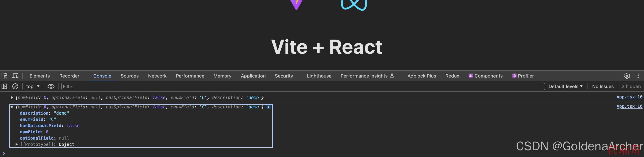The image size is (644, 157).
Task: Open the Performance tab
Action: click(190, 76)
